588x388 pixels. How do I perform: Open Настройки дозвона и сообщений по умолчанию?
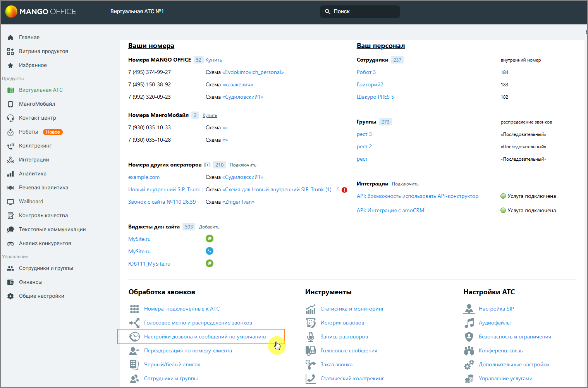(205, 337)
